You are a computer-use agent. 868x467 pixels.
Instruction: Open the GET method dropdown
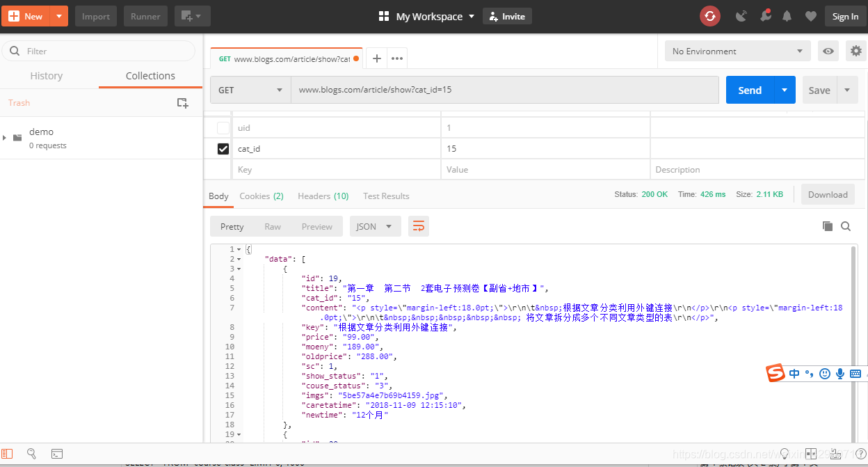click(x=250, y=90)
